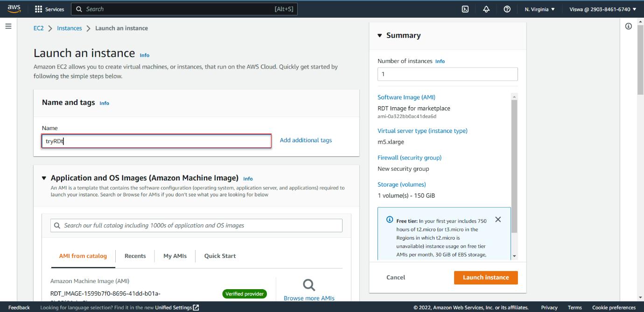Click the Summary panel scrollbar down arrow
The image size is (644, 312).
514,256
